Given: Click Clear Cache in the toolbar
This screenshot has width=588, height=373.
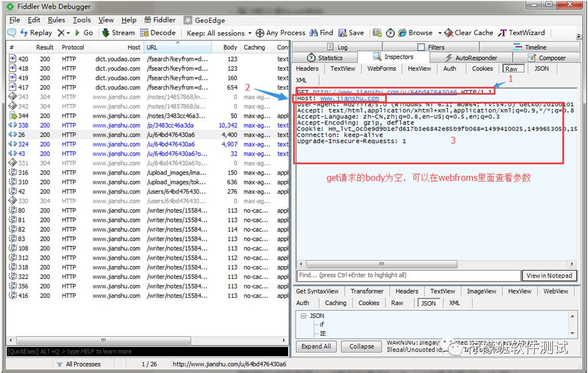Looking at the screenshot, I should point(469,33).
